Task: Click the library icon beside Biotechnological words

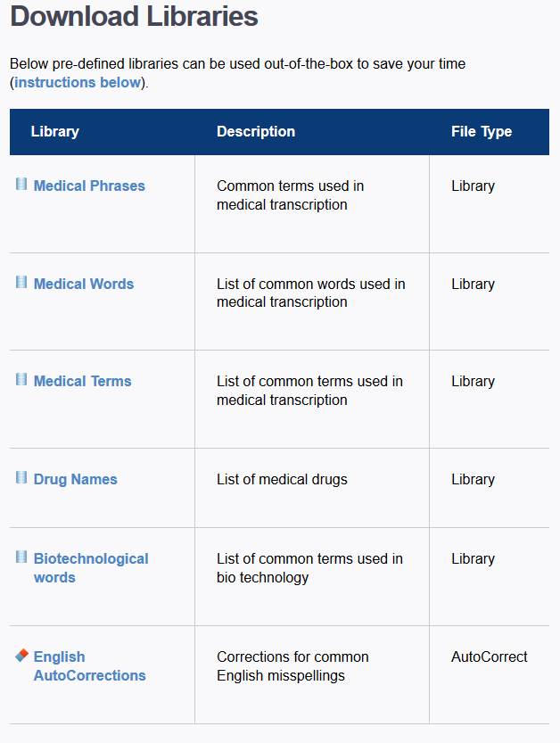Action: pos(21,557)
